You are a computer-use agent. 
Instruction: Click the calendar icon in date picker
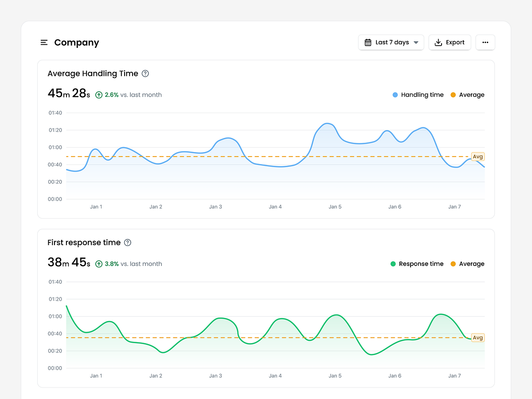click(x=368, y=42)
